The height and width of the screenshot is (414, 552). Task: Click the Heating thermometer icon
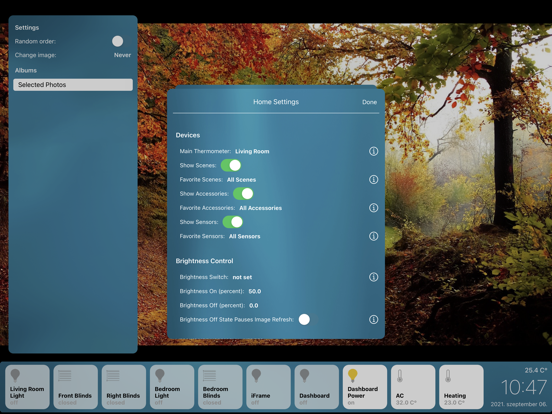coord(448,376)
